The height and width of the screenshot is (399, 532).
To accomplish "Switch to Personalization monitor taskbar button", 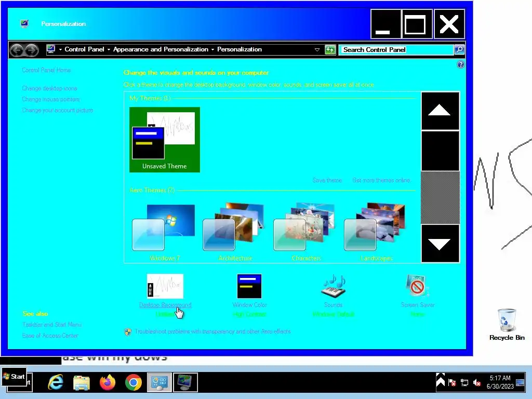I will 185,382.
